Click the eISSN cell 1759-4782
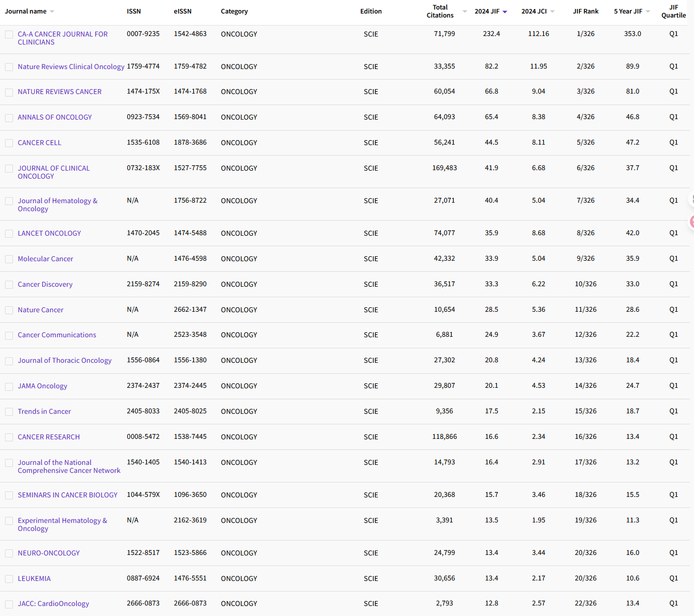This screenshot has height=616, width=694. pos(190,66)
